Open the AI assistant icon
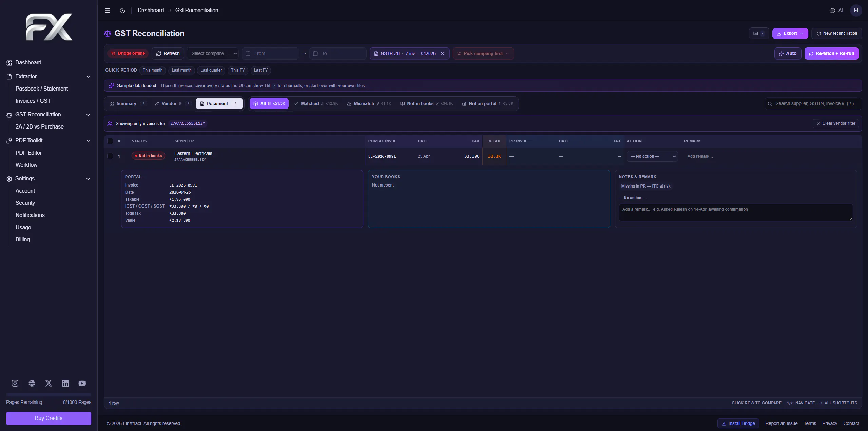Screen dimensions: 868x431 pyautogui.click(x=836, y=11)
